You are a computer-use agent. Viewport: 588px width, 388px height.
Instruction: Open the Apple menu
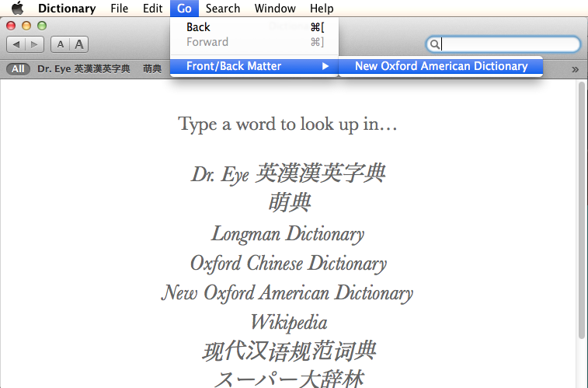pyautogui.click(x=17, y=8)
